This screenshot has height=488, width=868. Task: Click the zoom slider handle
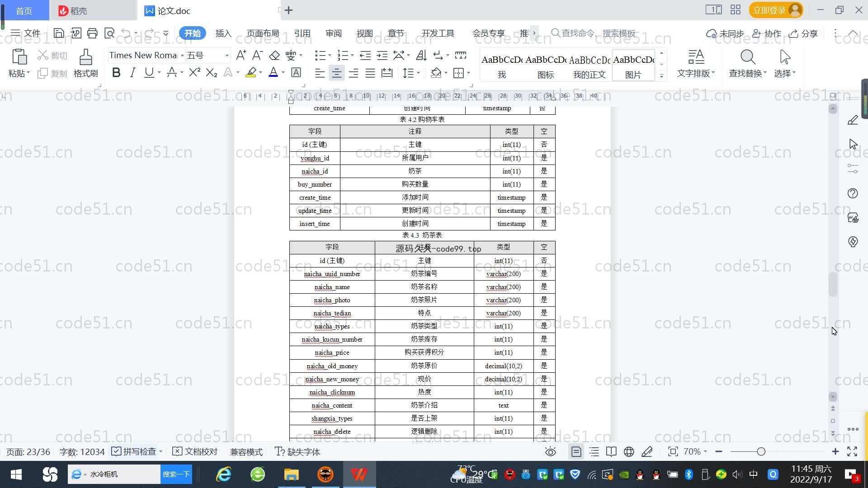coord(761,451)
